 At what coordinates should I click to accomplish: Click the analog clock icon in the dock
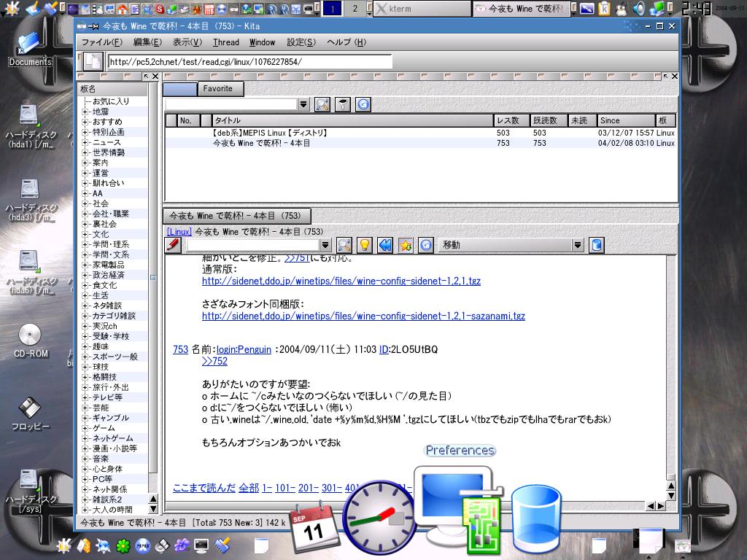click(x=379, y=517)
